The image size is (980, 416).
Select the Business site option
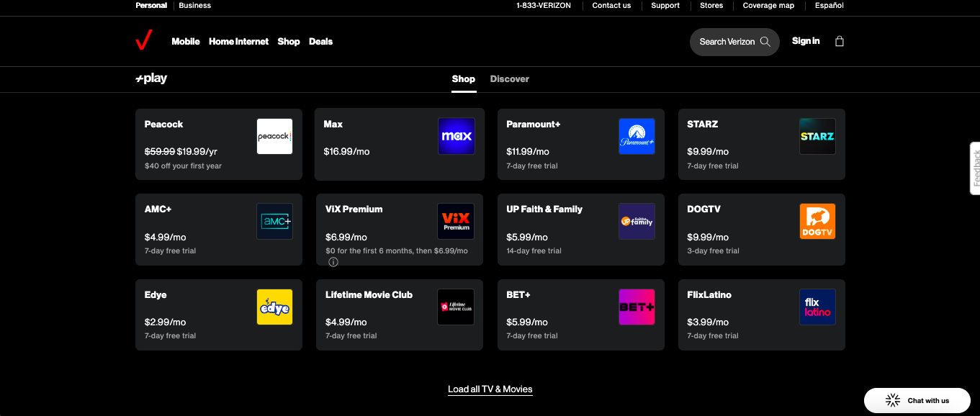pos(195,5)
